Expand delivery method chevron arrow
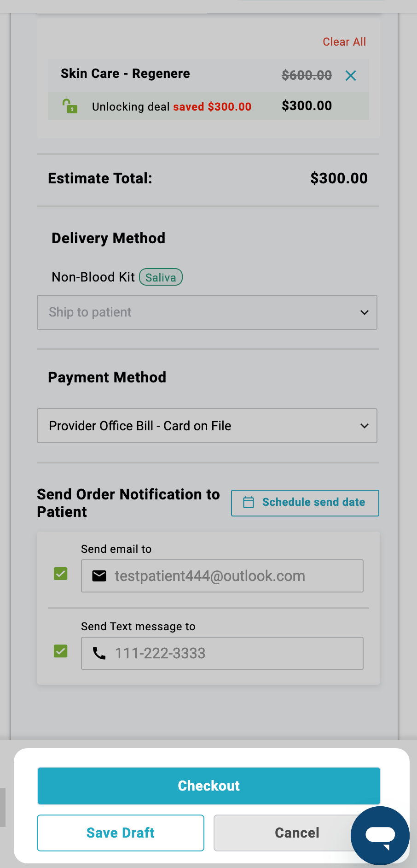The image size is (417, 868). click(x=365, y=312)
